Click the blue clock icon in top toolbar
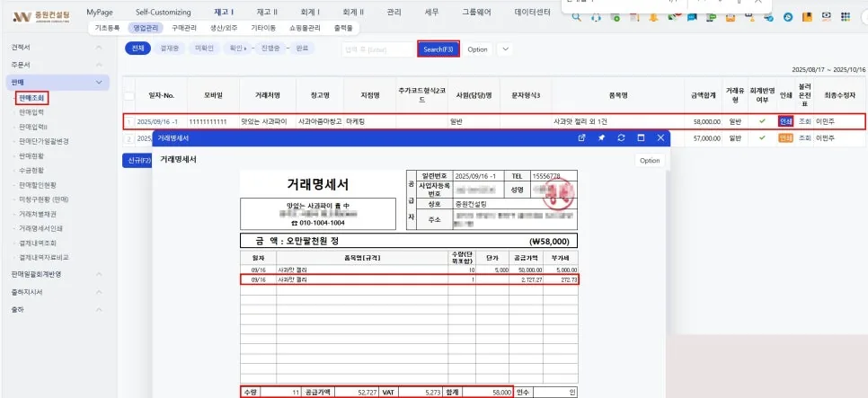This screenshot has width=868, height=398. tap(788, 17)
